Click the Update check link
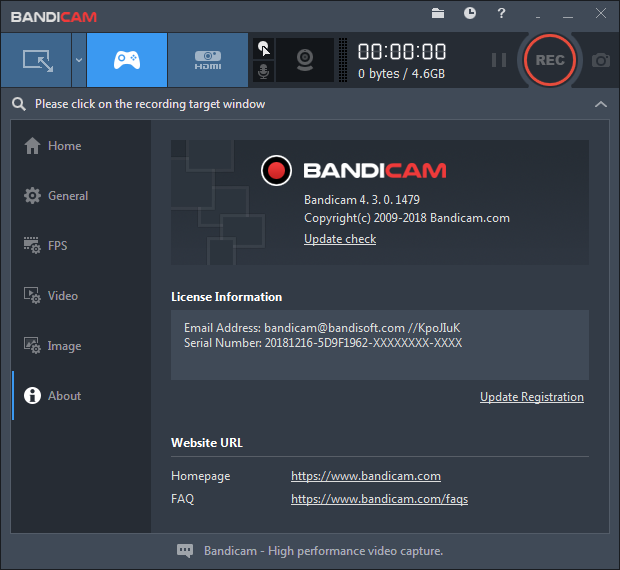This screenshot has height=570, width=620. pos(340,239)
